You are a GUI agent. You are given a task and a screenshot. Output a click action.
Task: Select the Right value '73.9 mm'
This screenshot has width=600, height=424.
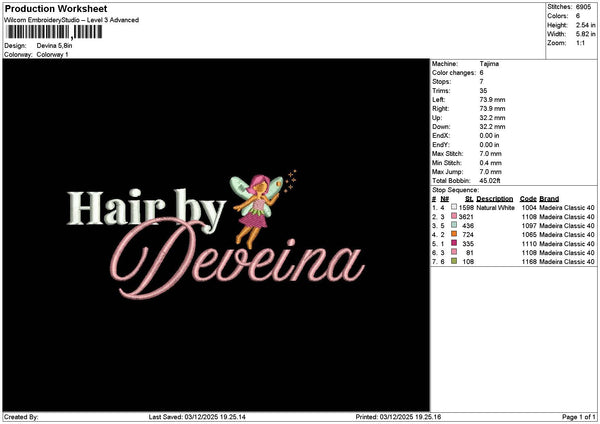(x=492, y=109)
